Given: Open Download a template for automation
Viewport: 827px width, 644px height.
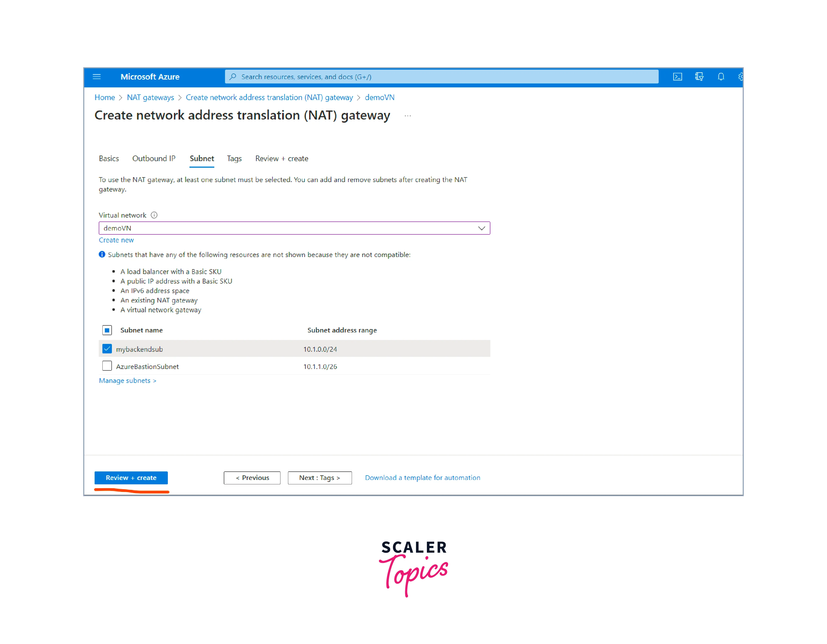Looking at the screenshot, I should (422, 478).
